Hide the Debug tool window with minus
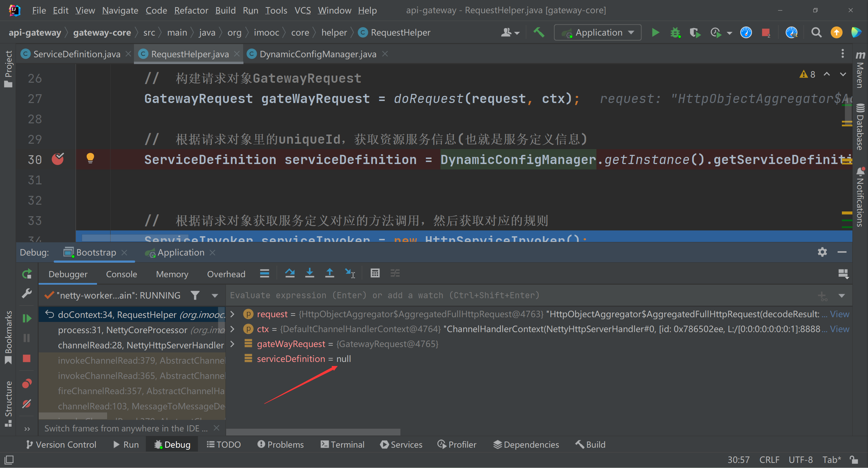The image size is (868, 468). (x=842, y=252)
